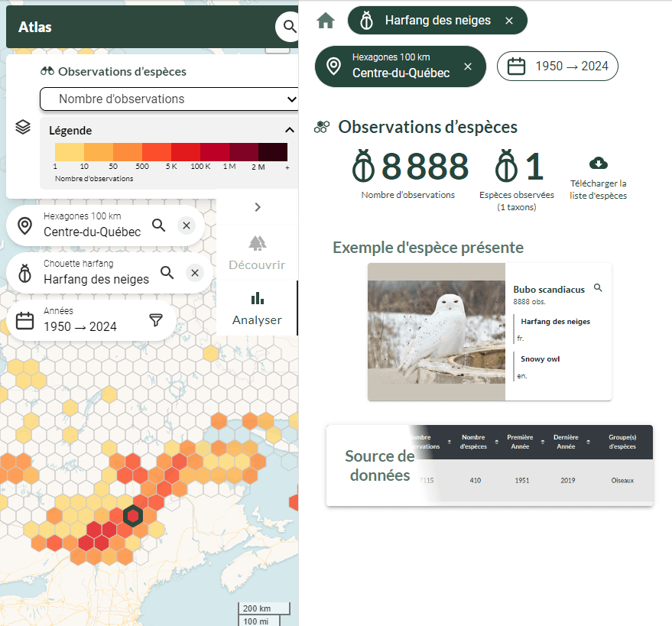This screenshot has width=672, height=626.
Task: Clear the Harfang des neiges map filter card
Action: [x=195, y=273]
